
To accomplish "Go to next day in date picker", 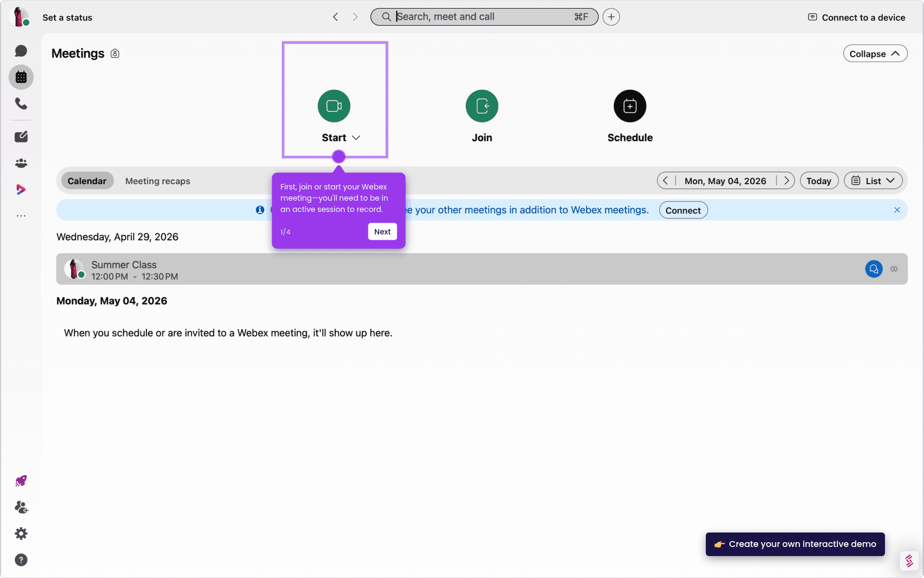I will click(x=786, y=181).
